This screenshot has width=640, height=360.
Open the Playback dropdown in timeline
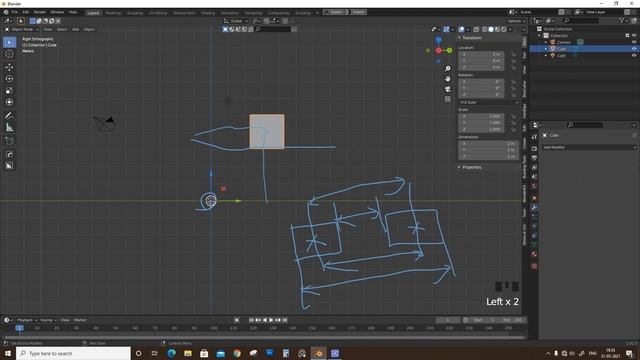(27, 320)
